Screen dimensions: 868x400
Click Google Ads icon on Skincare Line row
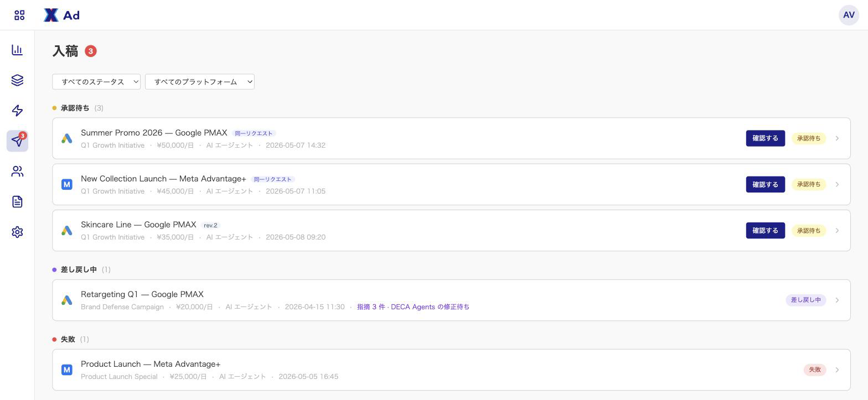click(67, 230)
